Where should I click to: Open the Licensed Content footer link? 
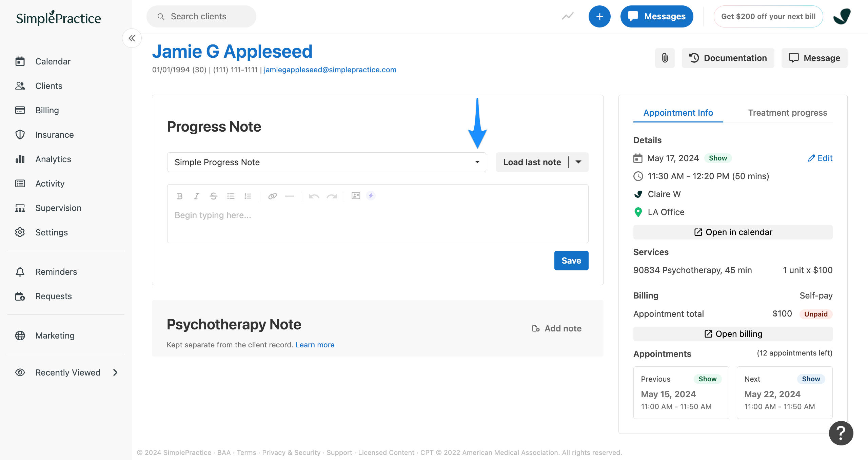[x=386, y=453]
